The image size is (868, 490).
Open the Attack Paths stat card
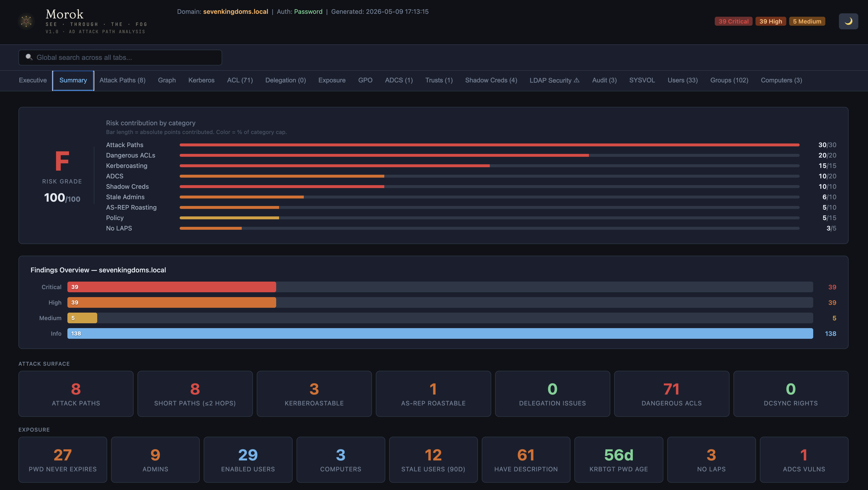tap(76, 394)
